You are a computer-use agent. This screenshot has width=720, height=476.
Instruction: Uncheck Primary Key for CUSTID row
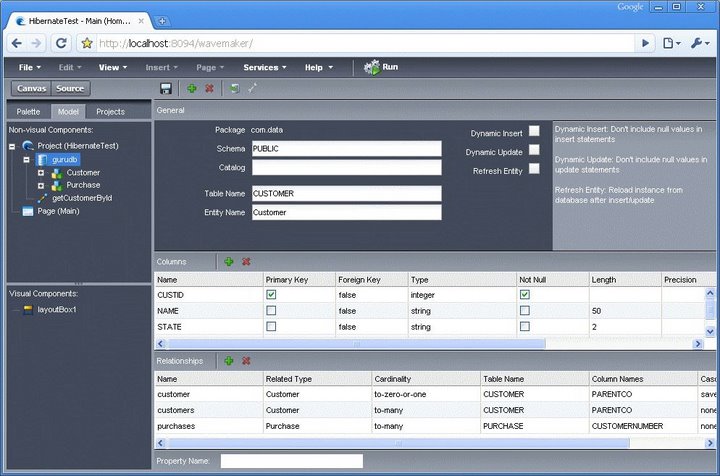pyautogui.click(x=271, y=296)
